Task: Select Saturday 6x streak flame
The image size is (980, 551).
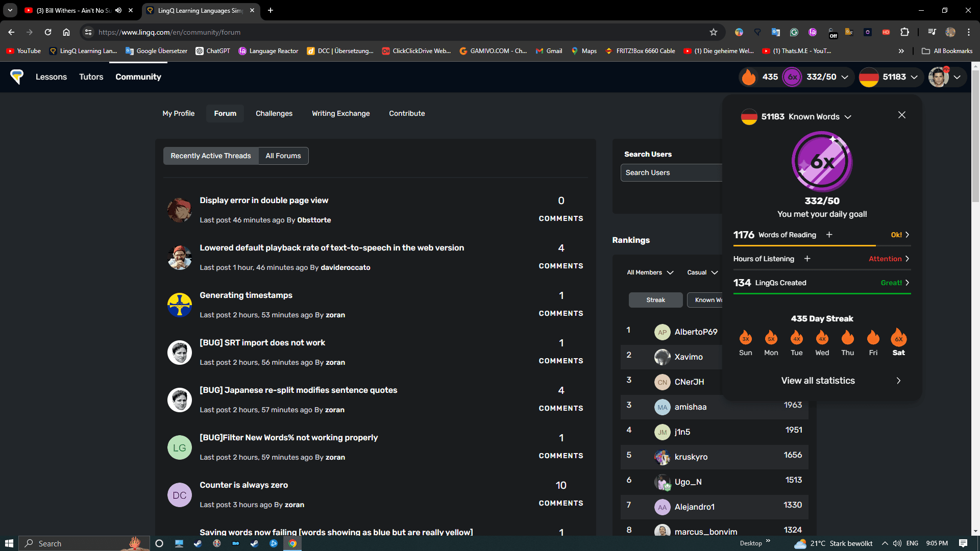Action: (899, 338)
